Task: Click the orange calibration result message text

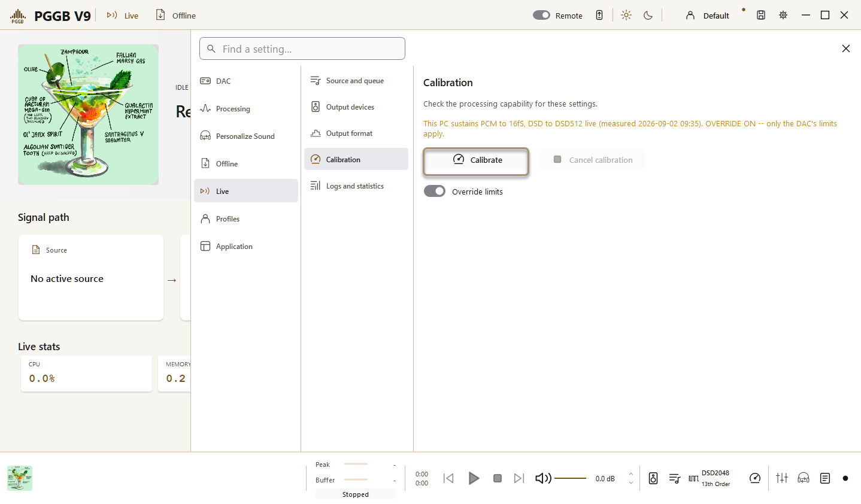Action: pos(630,129)
